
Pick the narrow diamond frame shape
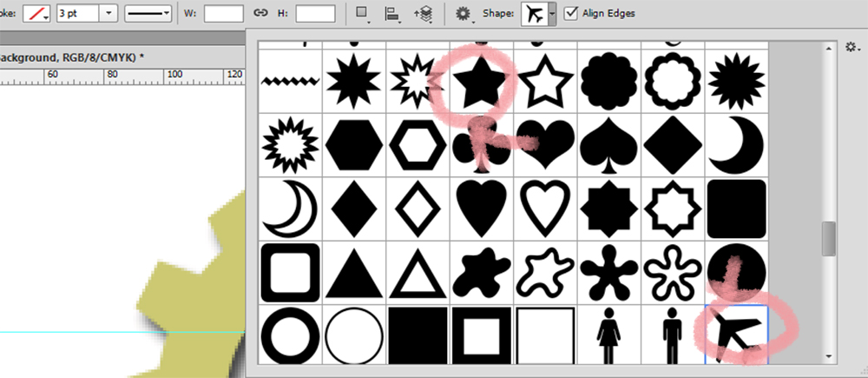click(x=418, y=209)
